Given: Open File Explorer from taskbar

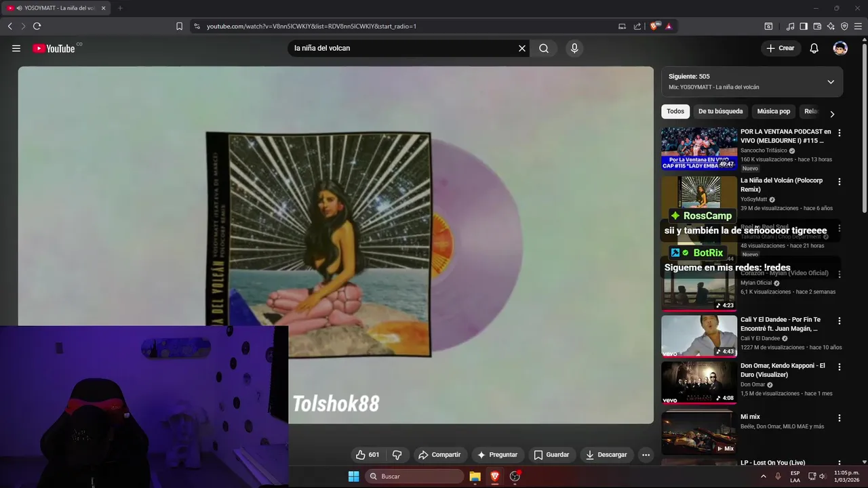Looking at the screenshot, I should tap(475, 476).
